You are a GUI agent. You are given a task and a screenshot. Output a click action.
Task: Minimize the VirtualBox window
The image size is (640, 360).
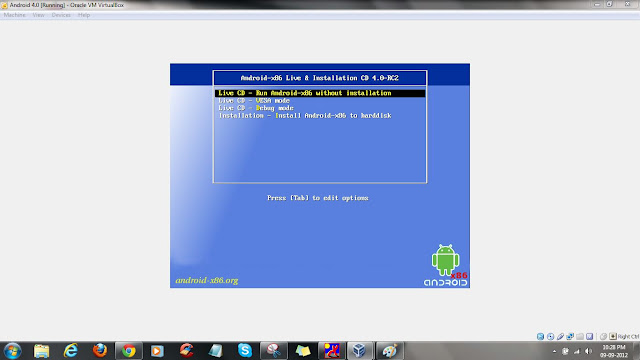(597, 4)
